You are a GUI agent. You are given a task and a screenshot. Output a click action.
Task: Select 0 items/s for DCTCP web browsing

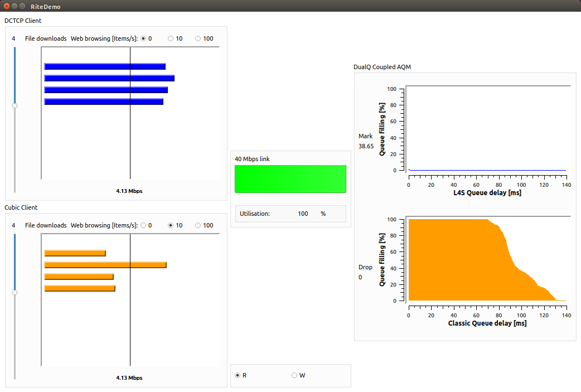(143, 38)
